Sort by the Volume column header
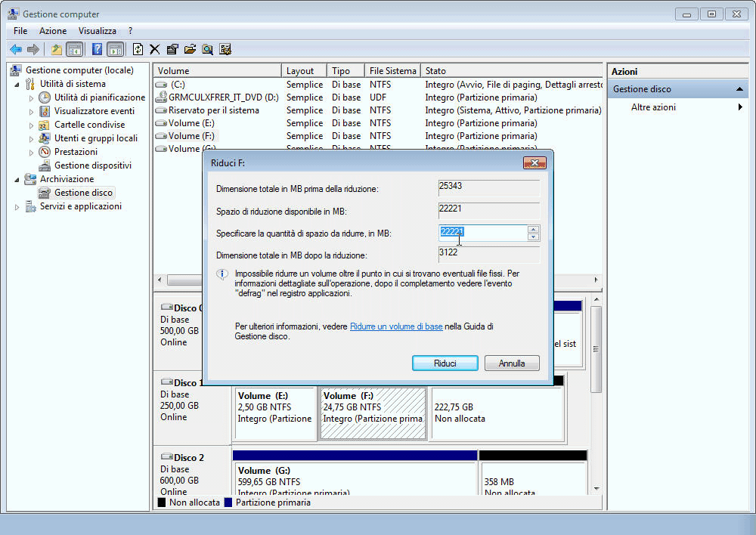The width and height of the screenshot is (756, 535). tap(218, 71)
